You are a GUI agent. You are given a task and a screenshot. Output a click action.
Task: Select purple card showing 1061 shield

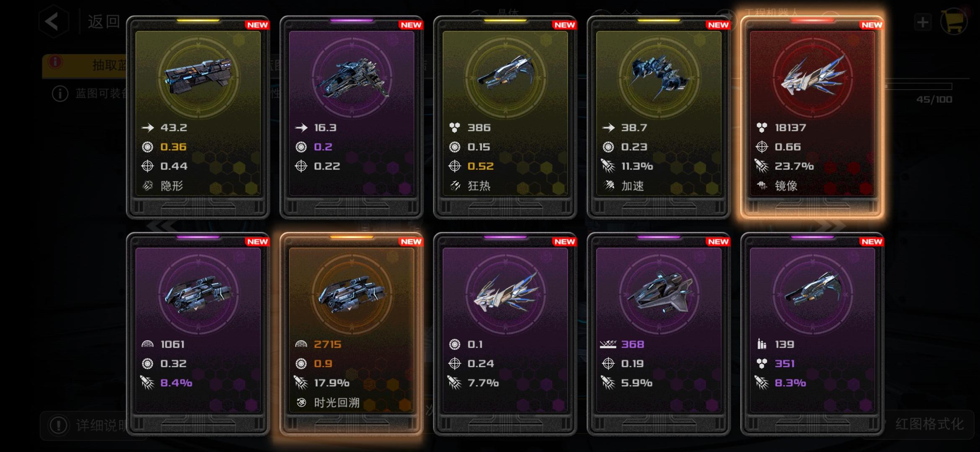(198, 334)
